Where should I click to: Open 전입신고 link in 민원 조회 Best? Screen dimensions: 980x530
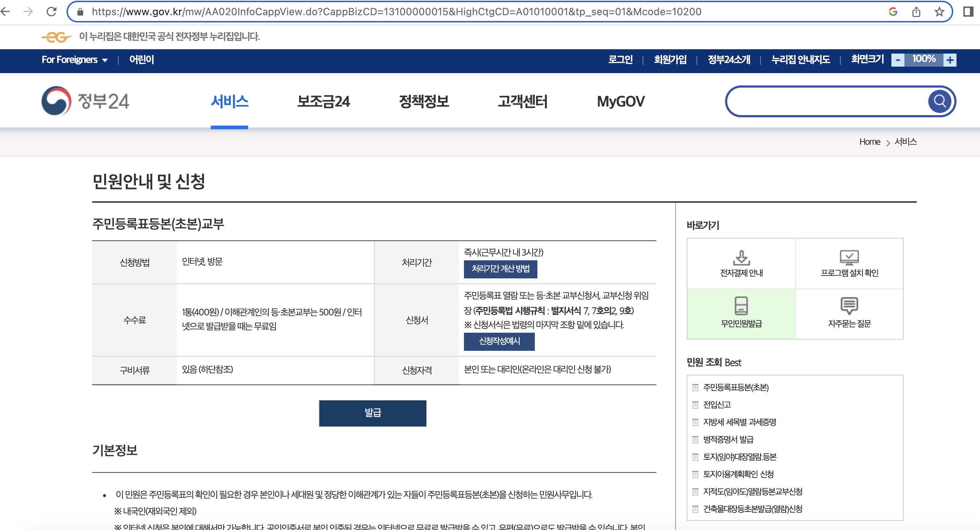[717, 405]
